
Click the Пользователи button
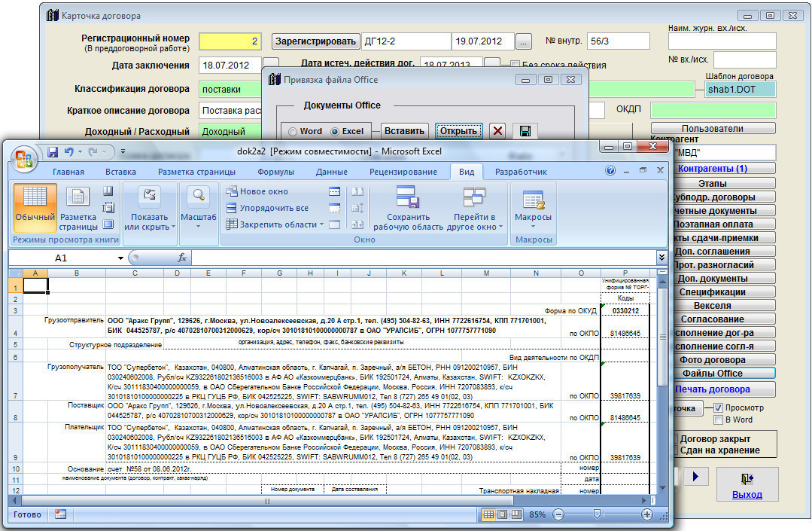click(713, 129)
